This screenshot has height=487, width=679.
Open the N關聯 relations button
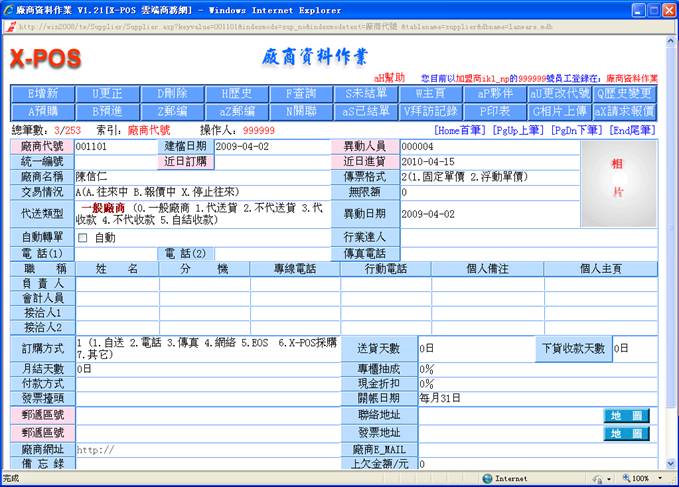(300, 110)
